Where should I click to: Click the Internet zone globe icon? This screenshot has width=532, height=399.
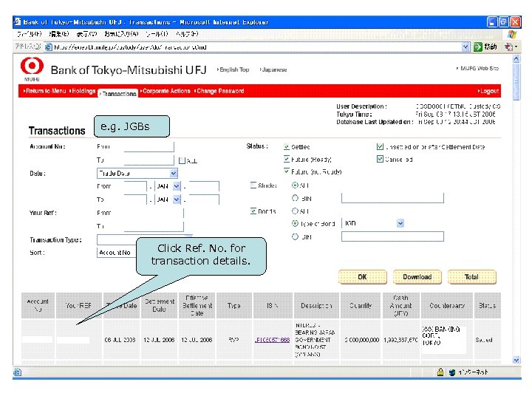tap(452, 372)
